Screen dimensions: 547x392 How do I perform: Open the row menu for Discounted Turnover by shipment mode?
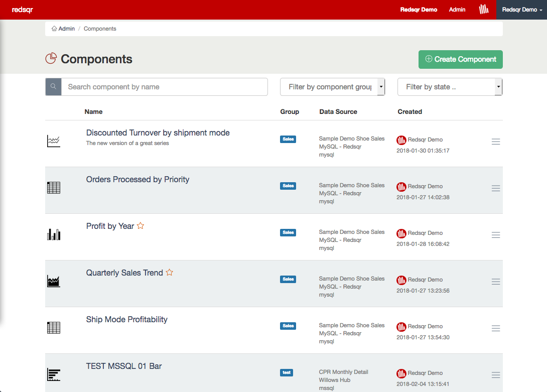click(496, 142)
